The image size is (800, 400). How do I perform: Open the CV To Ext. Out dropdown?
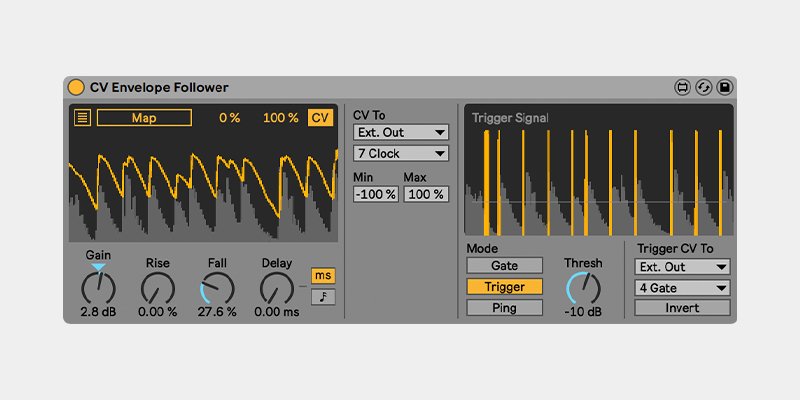click(x=401, y=132)
